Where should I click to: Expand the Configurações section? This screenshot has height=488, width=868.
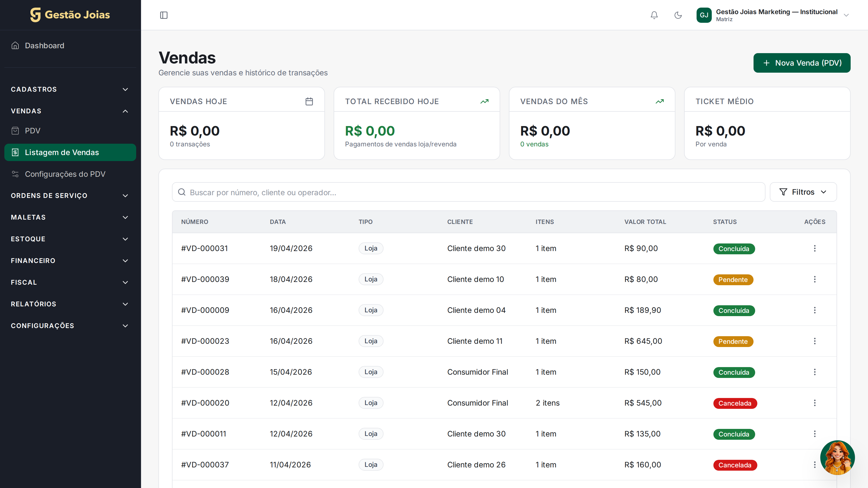click(70, 326)
